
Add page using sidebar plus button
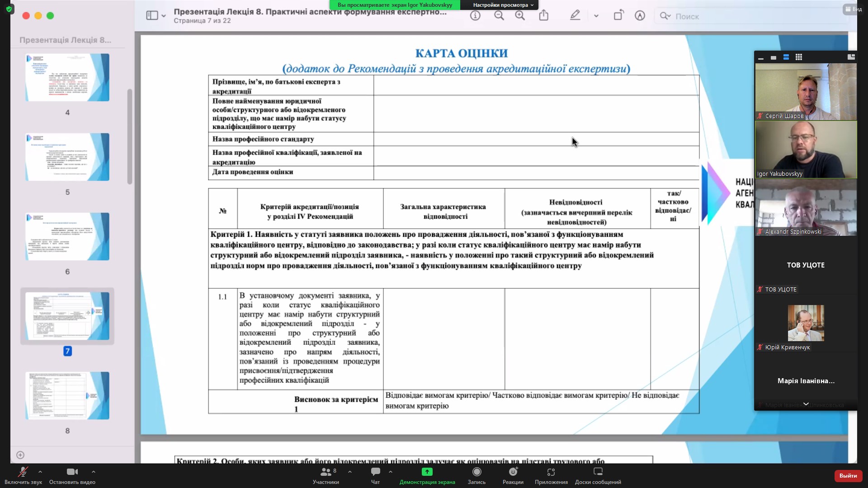[x=20, y=455]
